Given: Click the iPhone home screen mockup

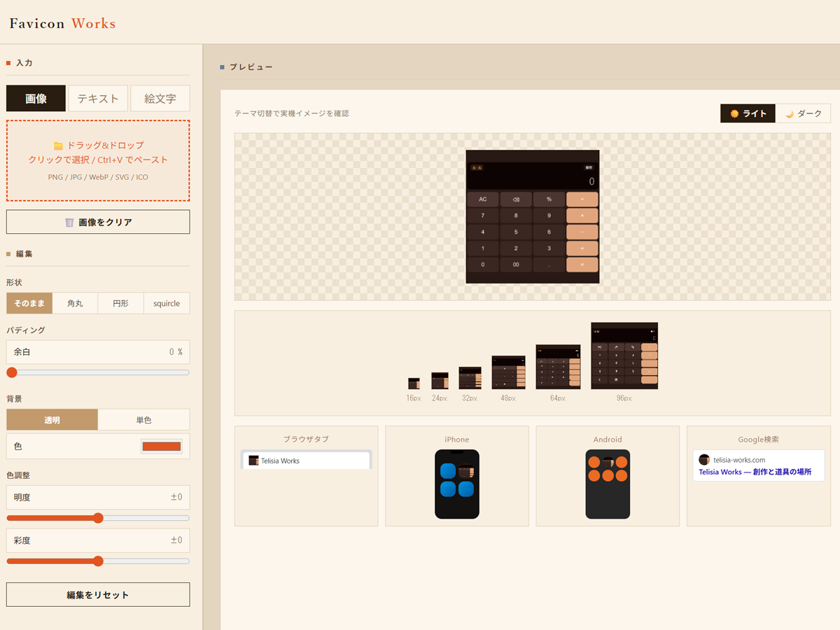Looking at the screenshot, I should tap(457, 484).
